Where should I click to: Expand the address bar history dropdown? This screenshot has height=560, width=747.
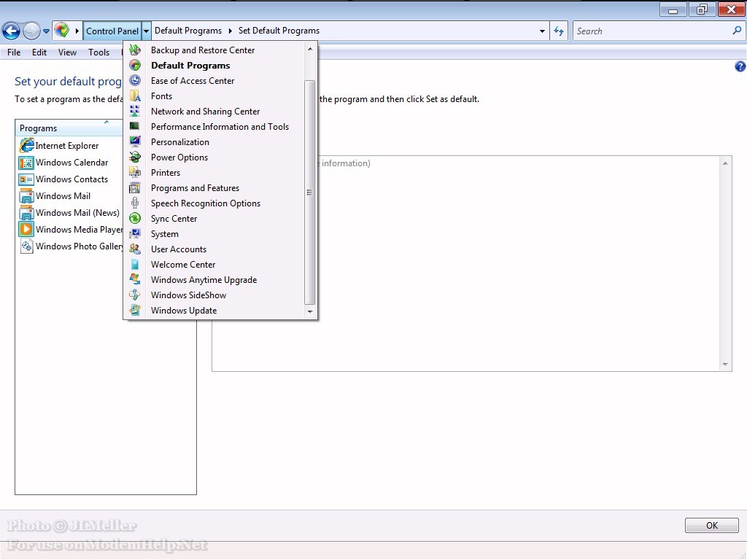pos(542,31)
